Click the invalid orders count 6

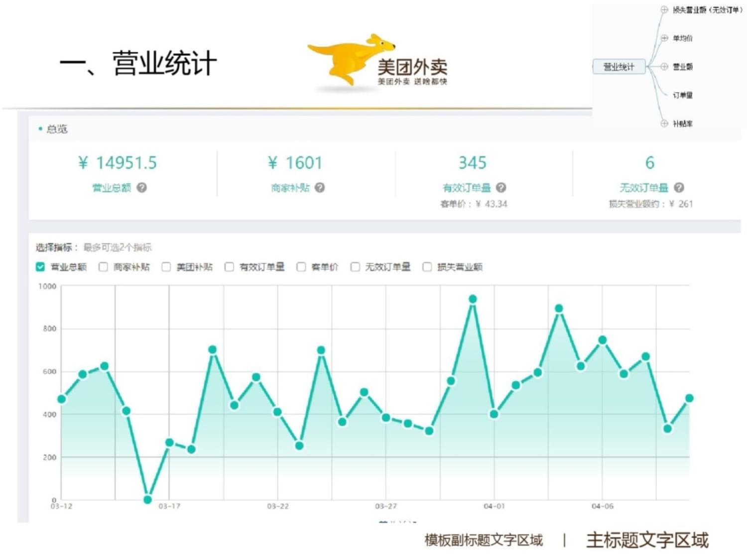coord(650,163)
